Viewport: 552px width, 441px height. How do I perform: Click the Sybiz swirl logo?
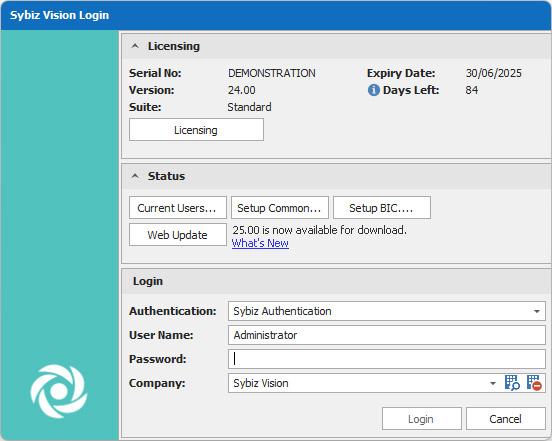pyautogui.click(x=59, y=391)
